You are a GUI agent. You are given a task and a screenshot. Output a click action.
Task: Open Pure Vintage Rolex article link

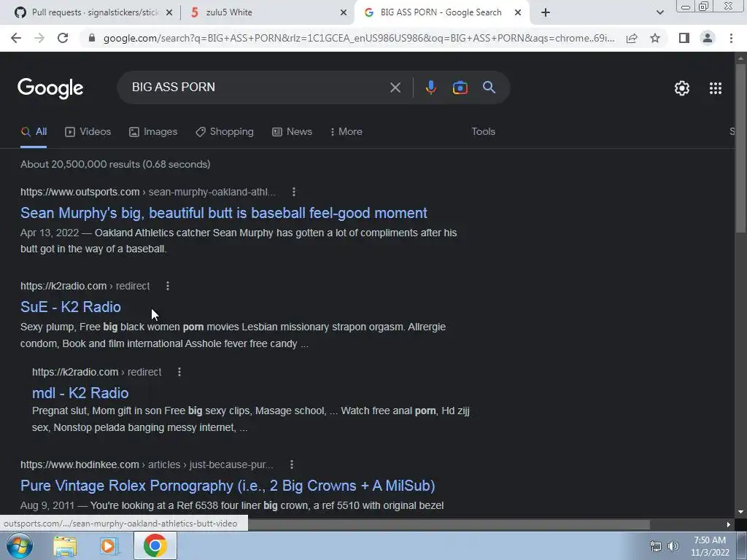[228, 486]
